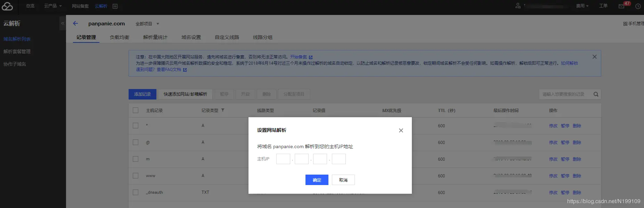Click the 开启 toolbar button
The height and width of the screenshot is (208, 644).
[245, 94]
